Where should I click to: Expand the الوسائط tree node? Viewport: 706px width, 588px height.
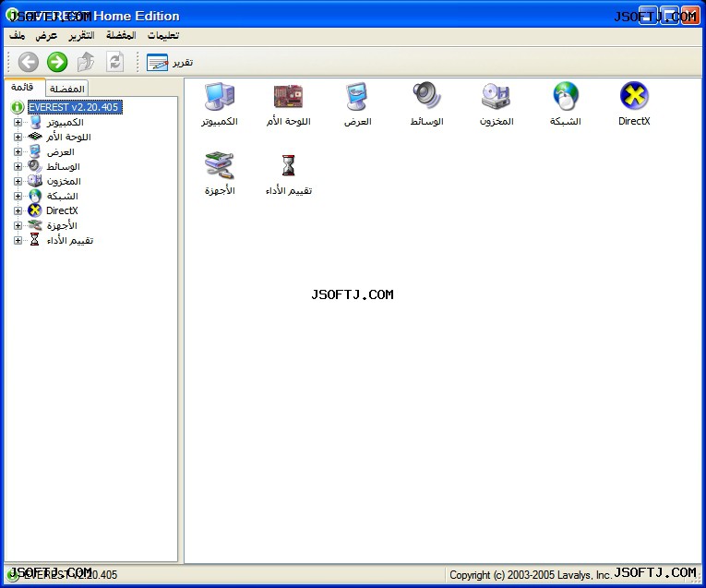click(x=18, y=166)
